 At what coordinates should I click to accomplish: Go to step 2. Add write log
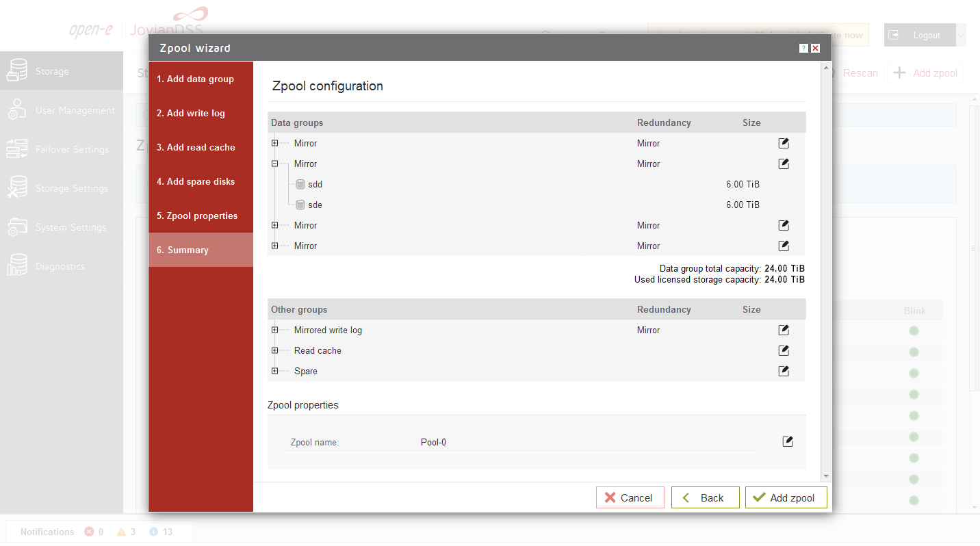tap(201, 113)
